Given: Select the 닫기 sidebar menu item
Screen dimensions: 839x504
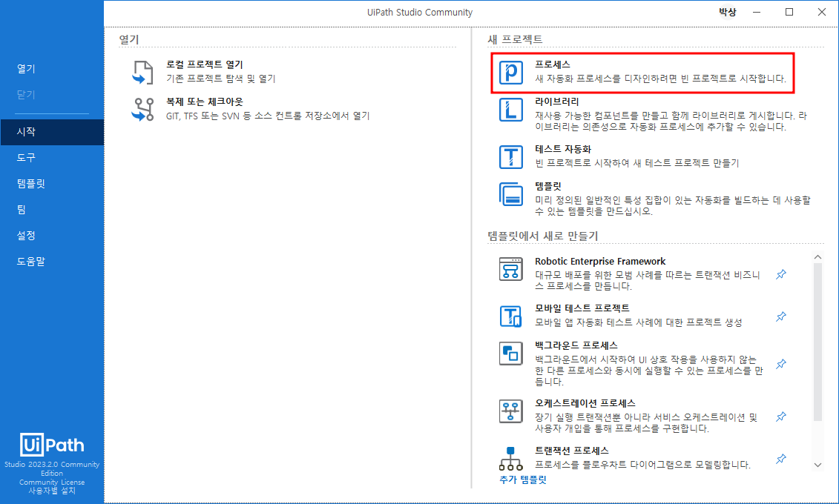Looking at the screenshot, I should (x=52, y=95).
